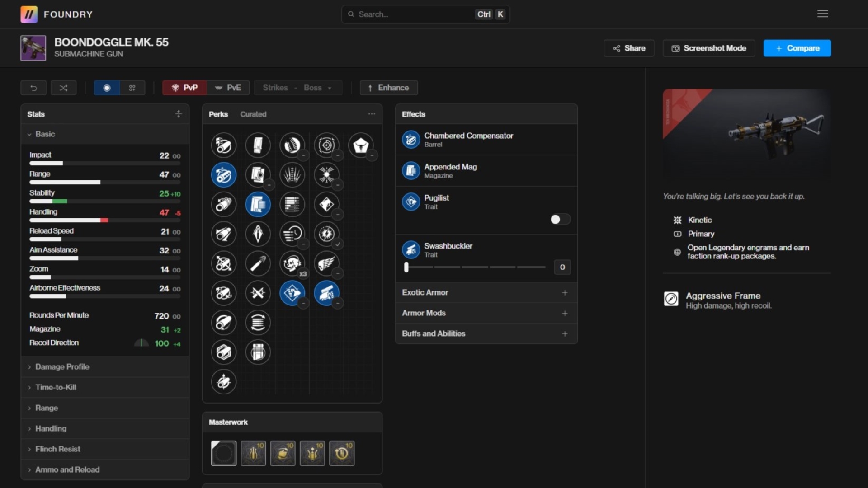This screenshot has height=488, width=868.
Task: Open the hamburger menu icon
Action: (x=822, y=14)
